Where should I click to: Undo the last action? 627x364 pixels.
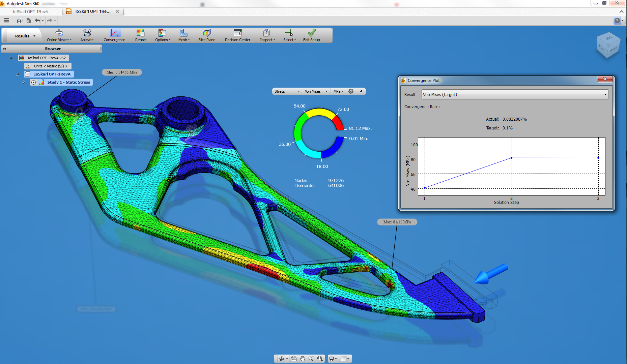click(37, 21)
